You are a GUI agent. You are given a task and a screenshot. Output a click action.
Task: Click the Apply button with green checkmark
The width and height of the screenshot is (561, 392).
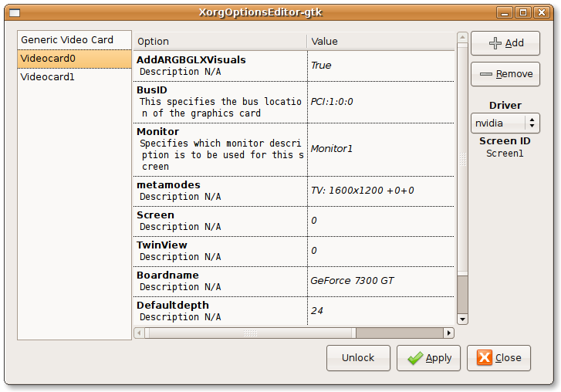[428, 358]
